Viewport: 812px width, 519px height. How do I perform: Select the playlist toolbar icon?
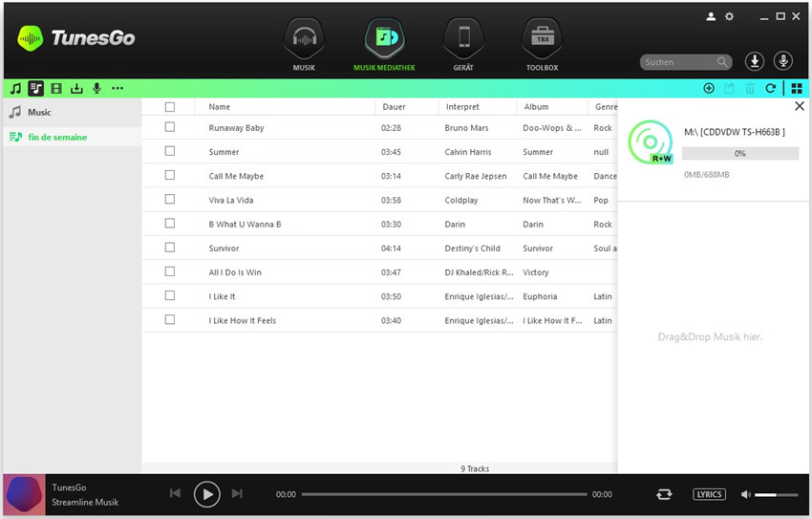coord(35,89)
